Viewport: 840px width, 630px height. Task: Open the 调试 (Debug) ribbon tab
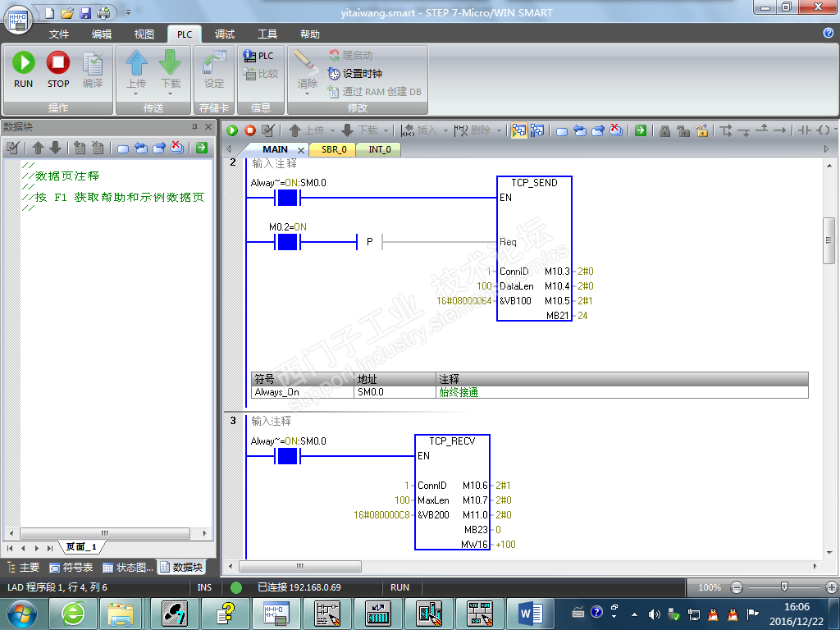224,34
